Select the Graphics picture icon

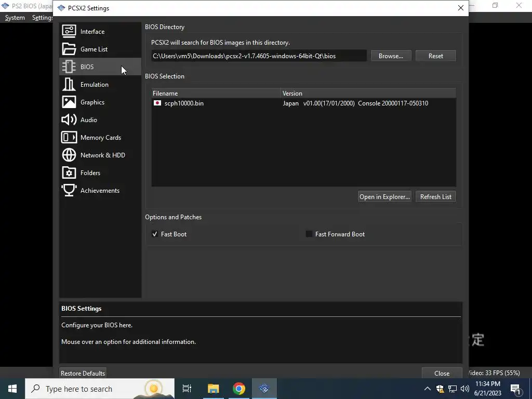click(x=69, y=102)
